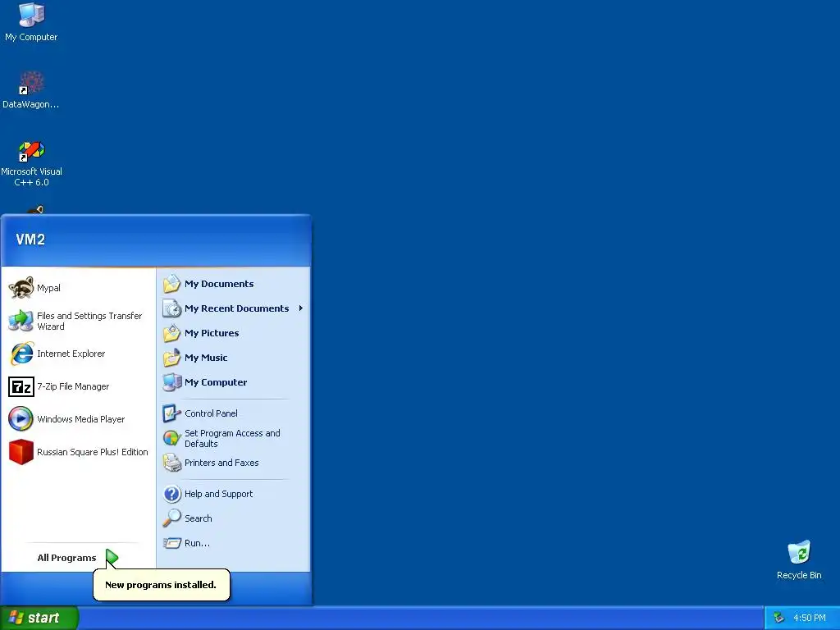Click the My Documents folder icon
840x630 pixels.
click(172, 284)
